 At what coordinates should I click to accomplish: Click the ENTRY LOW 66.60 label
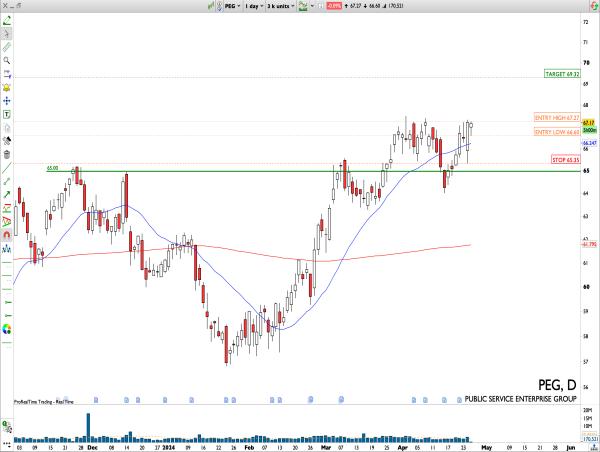pyautogui.click(x=557, y=132)
